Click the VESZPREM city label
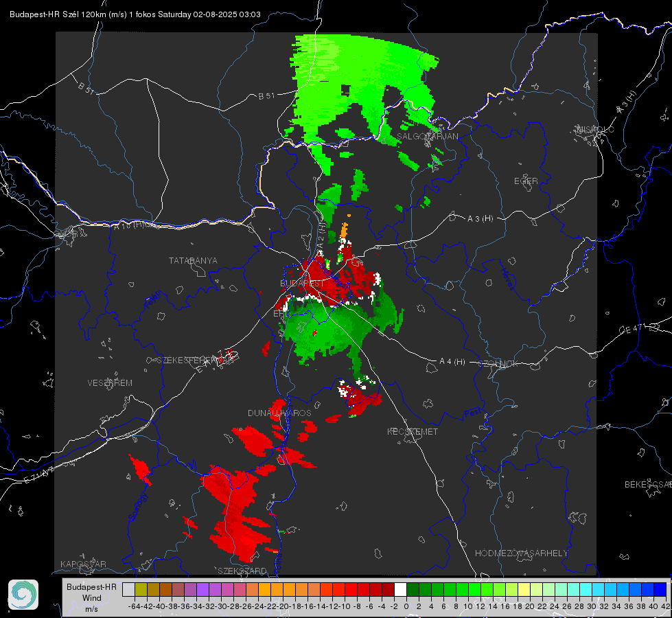Screen dimensions: 672x618 tap(110, 382)
